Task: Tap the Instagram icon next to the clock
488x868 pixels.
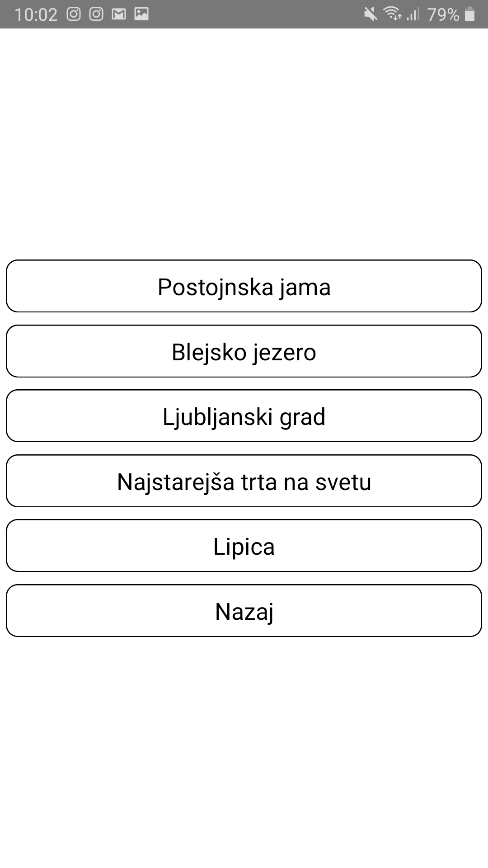Action: (74, 14)
